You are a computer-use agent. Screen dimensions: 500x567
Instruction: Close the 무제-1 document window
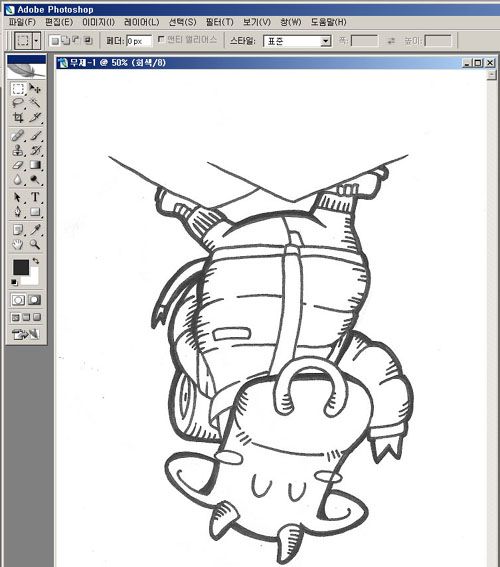(490, 63)
